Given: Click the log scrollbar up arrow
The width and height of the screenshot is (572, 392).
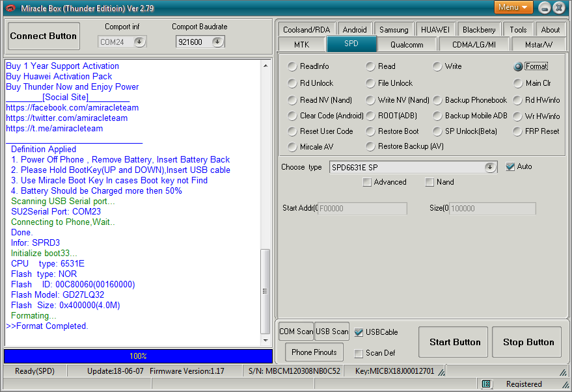Looking at the screenshot, I should (266, 66).
